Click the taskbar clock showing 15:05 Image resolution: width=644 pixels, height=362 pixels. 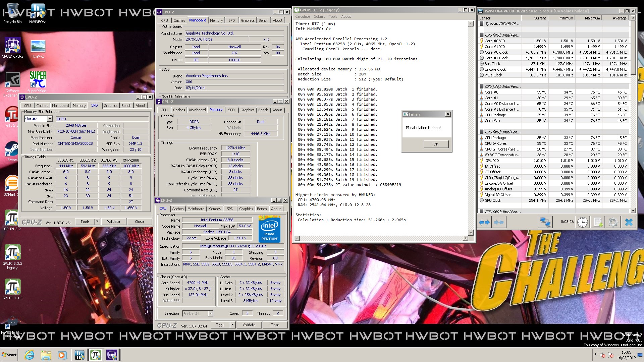[x=626, y=352]
